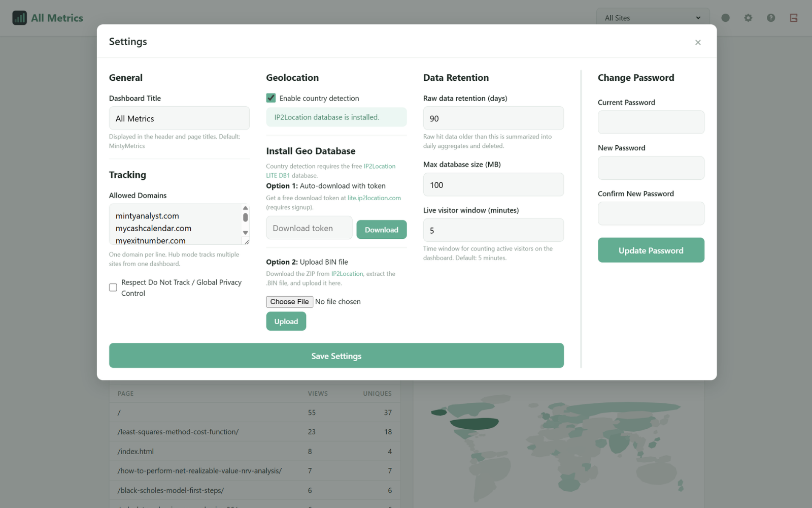812x508 pixels.
Task: Edit Live visitor window minutes field
Action: tap(493, 230)
